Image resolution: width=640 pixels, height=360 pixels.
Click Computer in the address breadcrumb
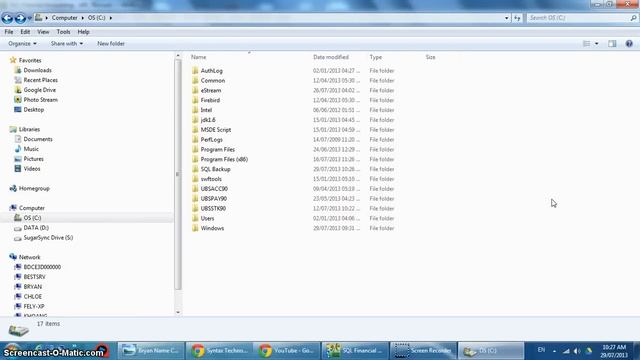pos(64,18)
